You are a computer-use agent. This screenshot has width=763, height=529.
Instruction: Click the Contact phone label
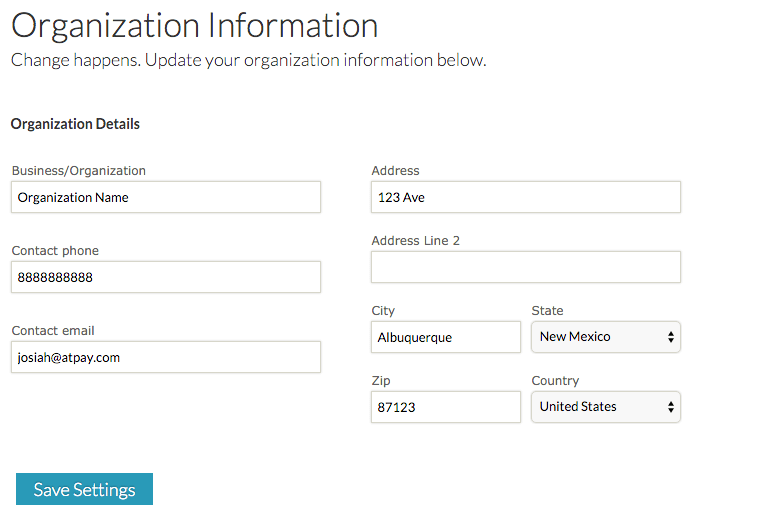point(55,251)
